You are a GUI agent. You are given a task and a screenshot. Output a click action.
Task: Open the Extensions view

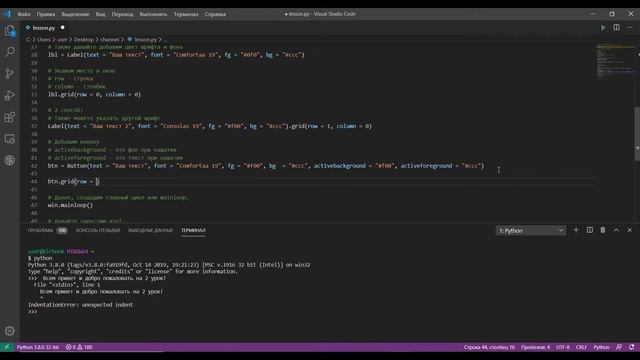pos(10,117)
